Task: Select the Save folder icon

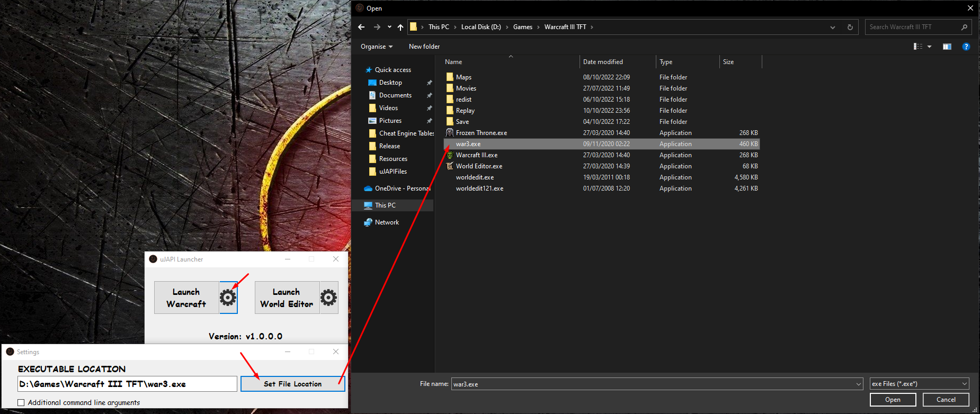Action: tap(450, 122)
